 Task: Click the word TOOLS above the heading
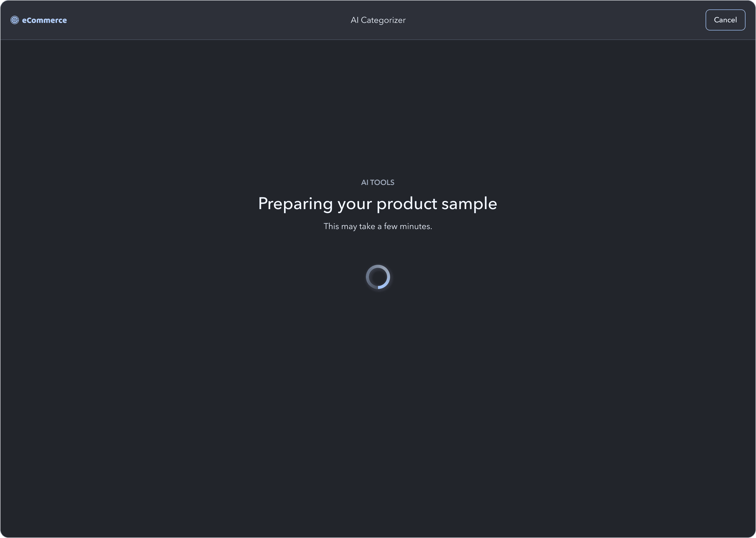pos(382,183)
